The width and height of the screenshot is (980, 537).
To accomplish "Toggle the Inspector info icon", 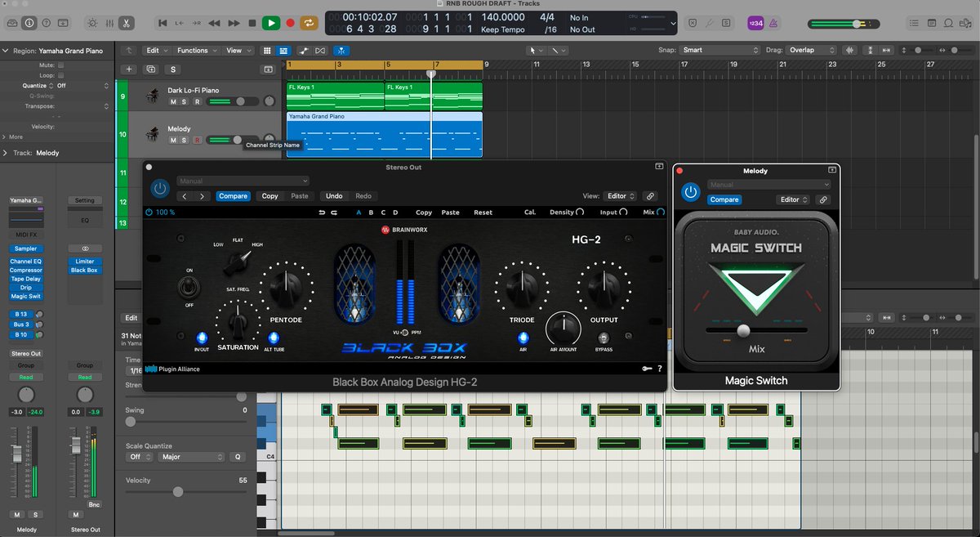I will point(30,23).
